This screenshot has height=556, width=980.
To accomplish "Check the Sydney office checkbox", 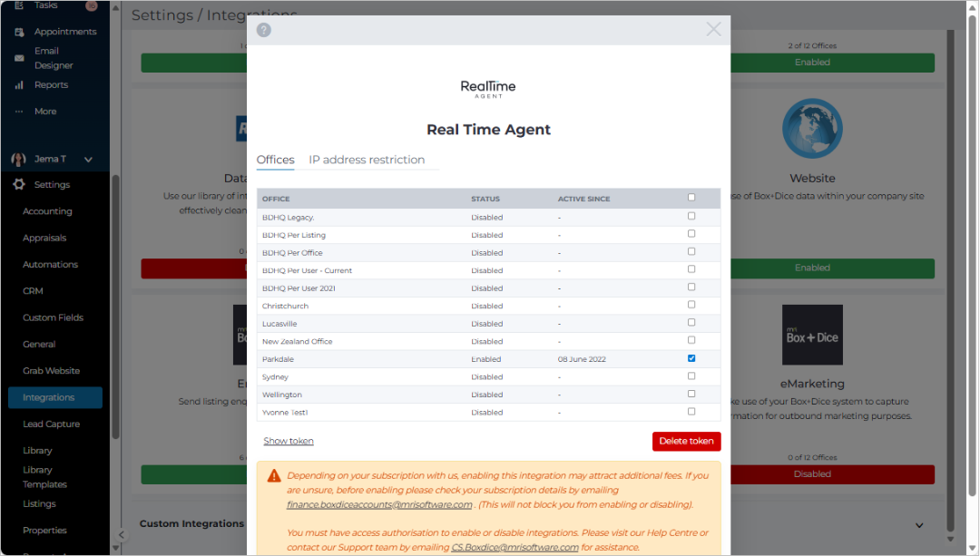I will click(691, 376).
